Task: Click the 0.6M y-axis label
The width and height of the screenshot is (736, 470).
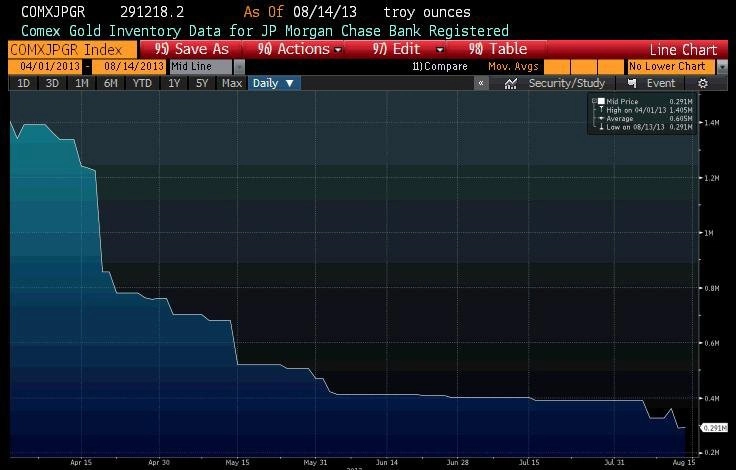Action: tap(712, 343)
